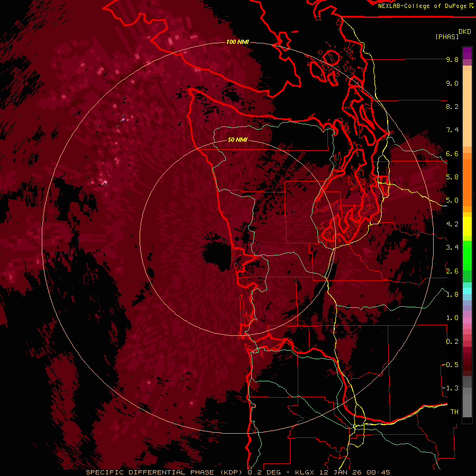Image resolution: width=476 pixels, height=476 pixels.
Task: Pick the cyan color bar segment near 1.8
Action: pyautogui.click(x=467, y=291)
